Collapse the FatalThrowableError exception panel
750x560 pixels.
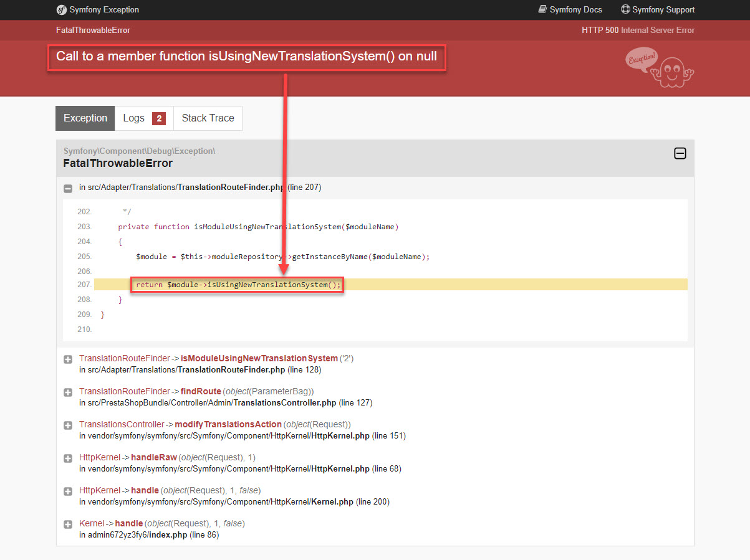[680, 153]
